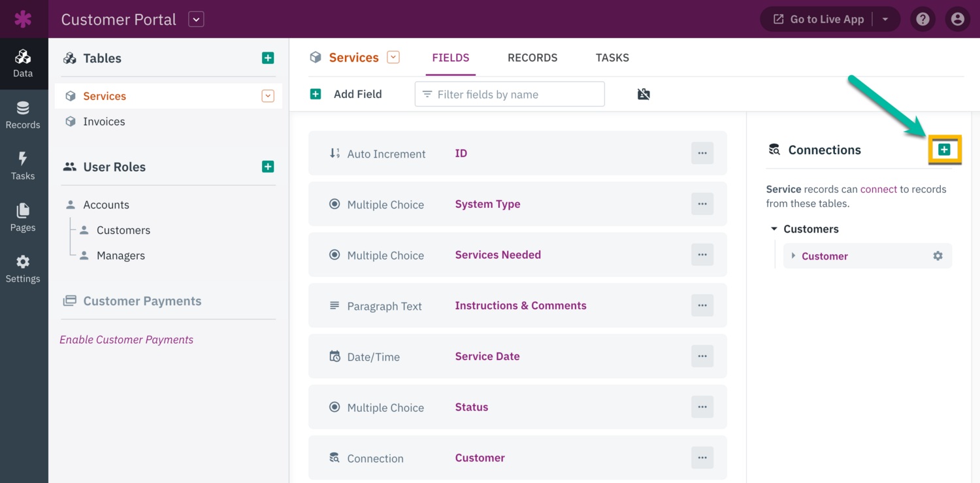Screen dimensions: 980x483
Task: Open Services table dropdown in header
Action: pos(393,58)
